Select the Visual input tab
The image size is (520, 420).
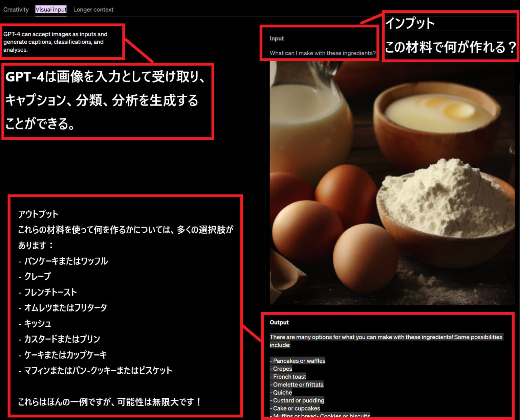click(50, 9)
